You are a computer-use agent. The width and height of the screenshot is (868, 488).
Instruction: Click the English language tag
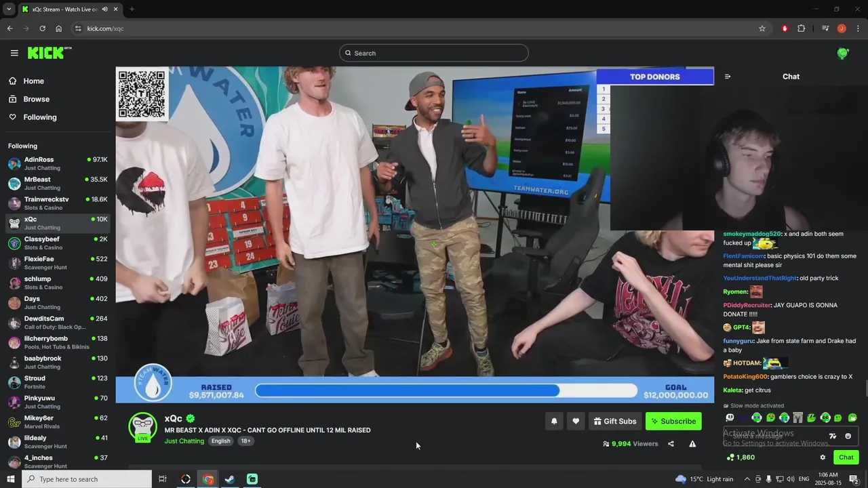click(220, 441)
